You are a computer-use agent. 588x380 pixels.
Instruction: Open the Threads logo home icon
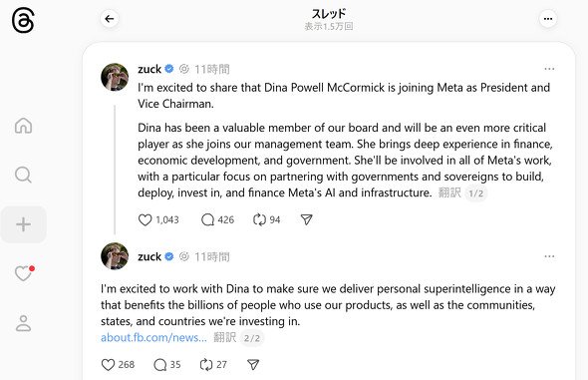point(23,21)
